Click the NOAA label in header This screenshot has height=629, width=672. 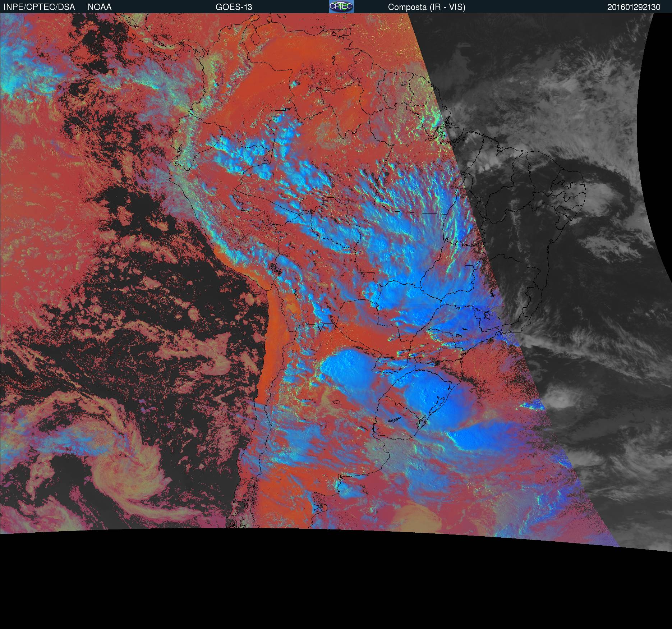pos(100,7)
